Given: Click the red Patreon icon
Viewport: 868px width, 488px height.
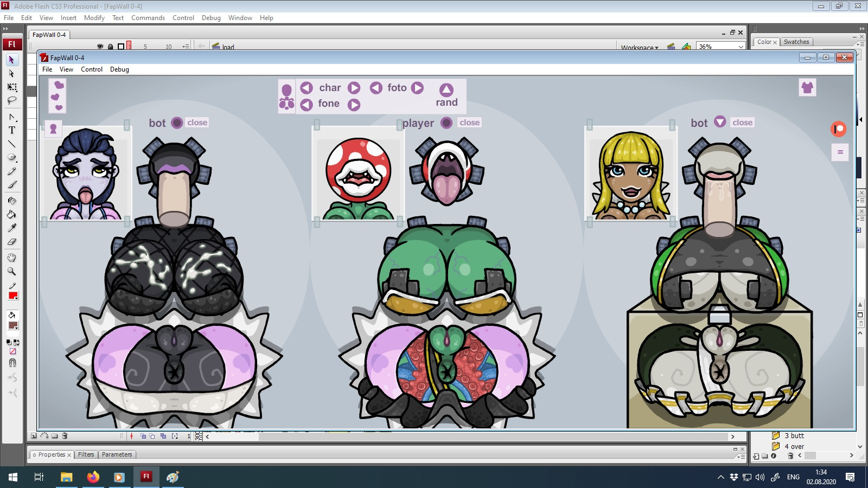Looking at the screenshot, I should pyautogui.click(x=839, y=129).
